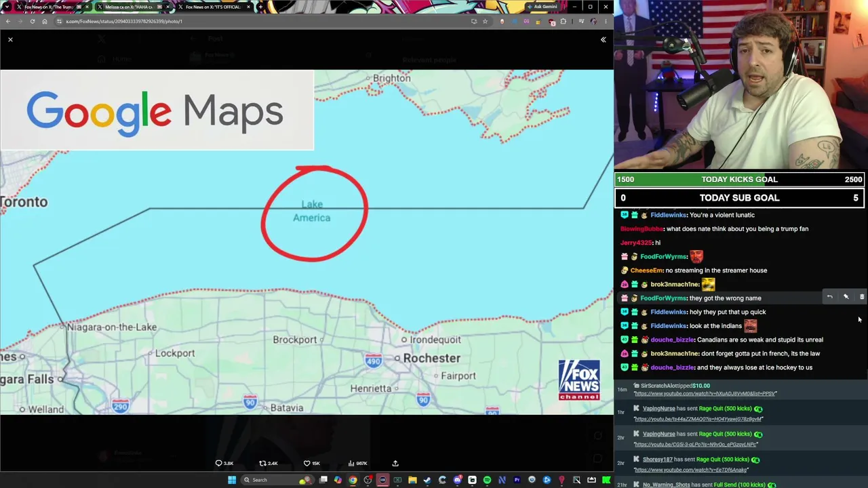Viewport: 868px width, 488px height.
Task: Open the youtu.be link containing CG5i-3-qLPo
Action: point(696,445)
